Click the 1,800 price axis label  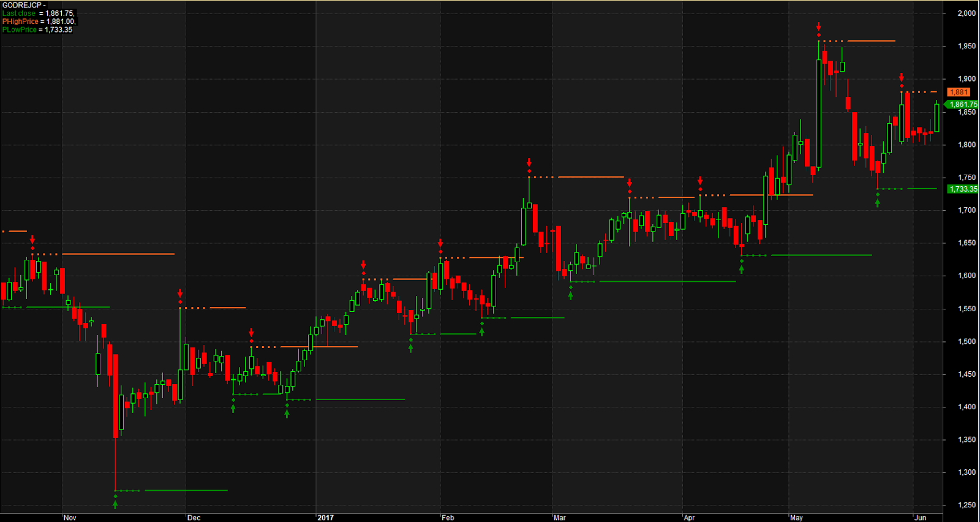click(x=967, y=145)
